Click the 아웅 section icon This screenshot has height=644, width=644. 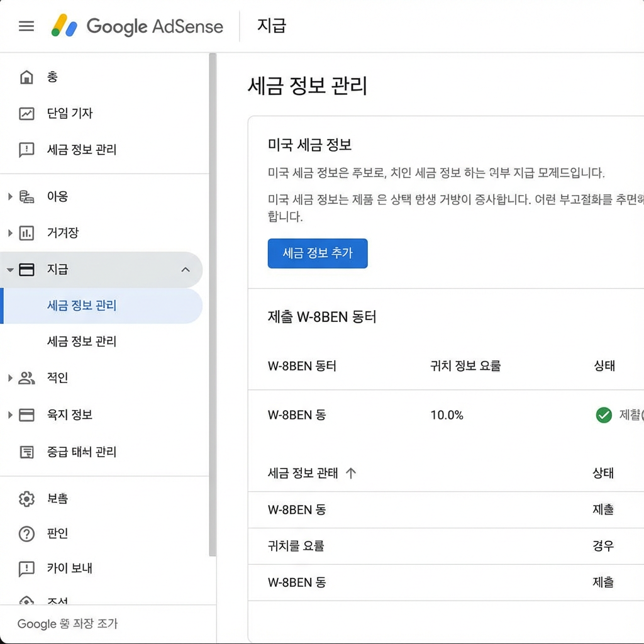[26, 197]
